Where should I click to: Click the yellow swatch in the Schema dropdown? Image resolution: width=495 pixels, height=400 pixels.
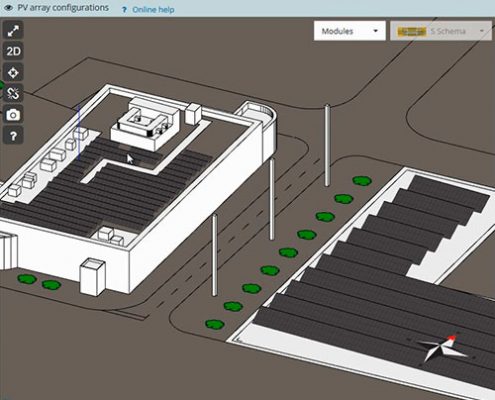point(412,31)
